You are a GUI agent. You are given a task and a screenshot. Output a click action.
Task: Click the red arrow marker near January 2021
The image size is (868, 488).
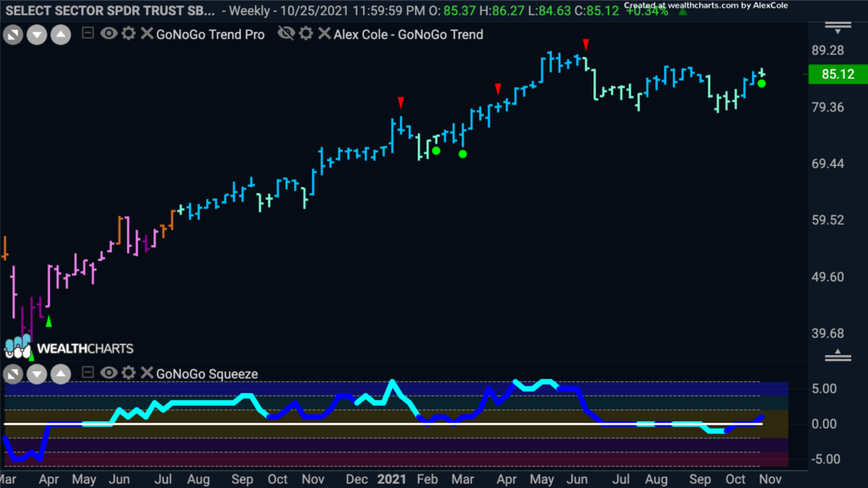point(401,103)
